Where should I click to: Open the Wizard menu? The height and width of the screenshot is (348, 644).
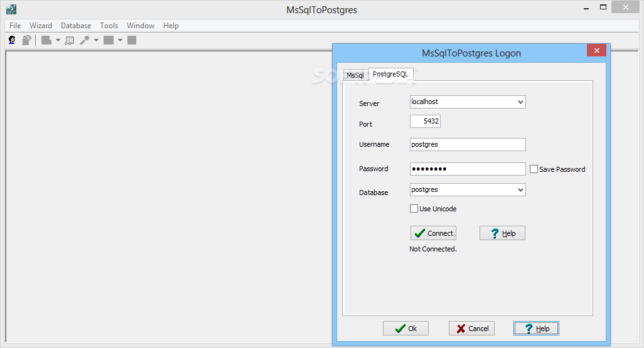(41, 26)
